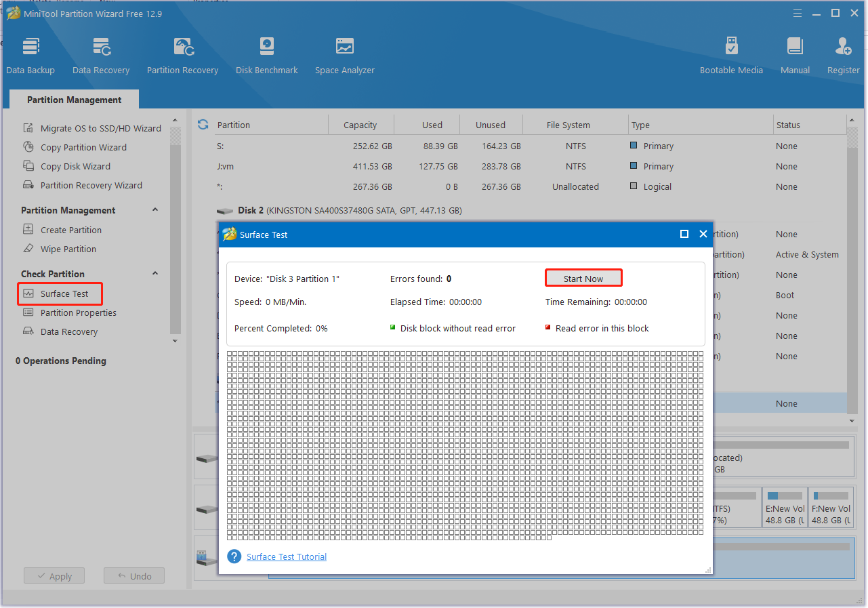Launch Copy Partition Wizard
This screenshot has height=608, width=868.
(x=75, y=147)
